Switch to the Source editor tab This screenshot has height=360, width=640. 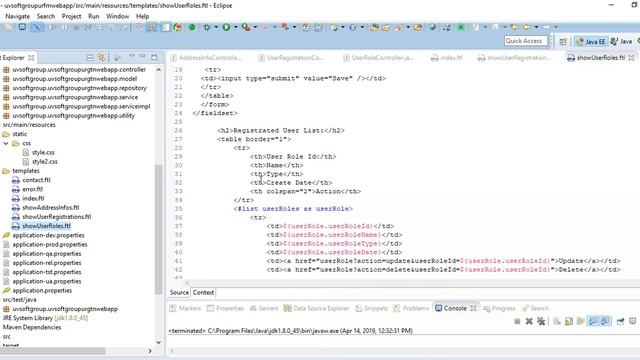tap(179, 293)
